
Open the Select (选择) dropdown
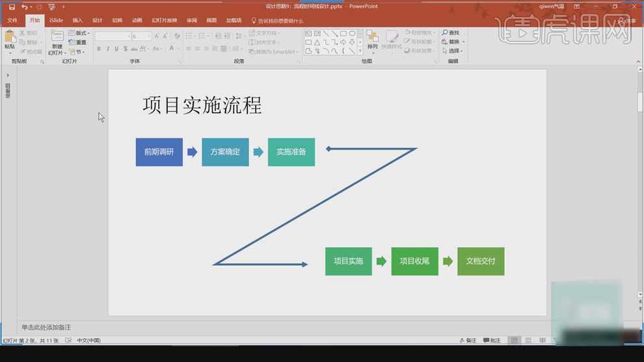[x=453, y=51]
